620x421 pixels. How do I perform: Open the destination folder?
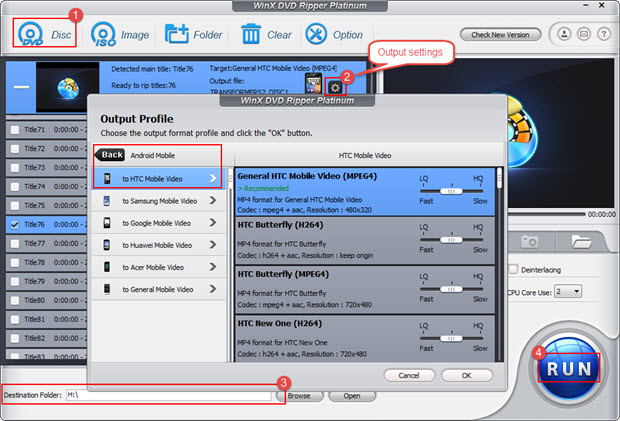(x=352, y=396)
